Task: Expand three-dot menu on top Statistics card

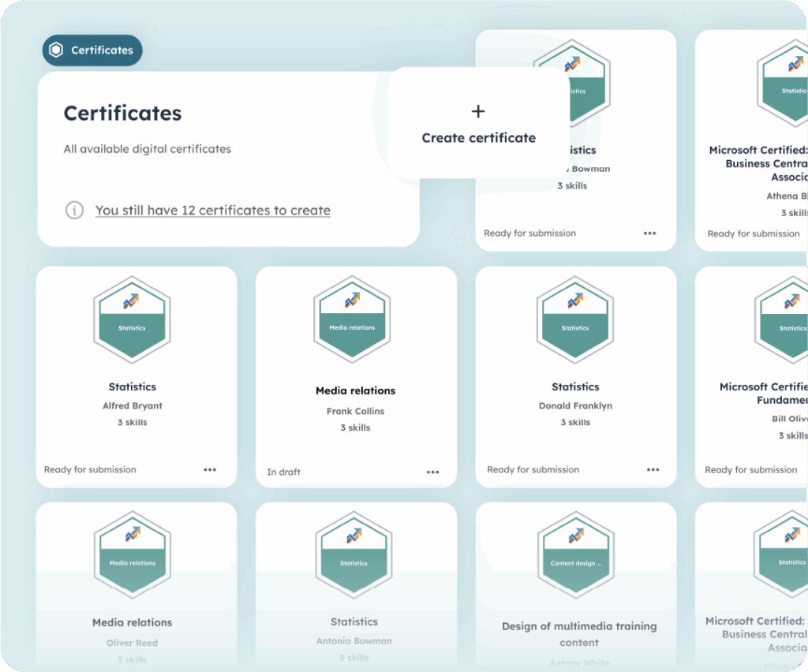Action: (x=649, y=233)
